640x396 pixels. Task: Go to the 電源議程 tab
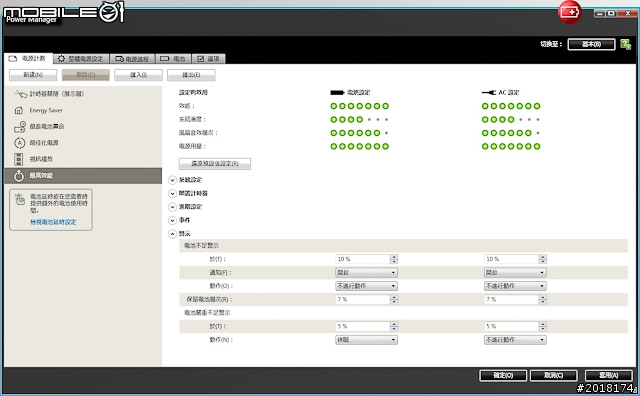[x=132, y=59]
